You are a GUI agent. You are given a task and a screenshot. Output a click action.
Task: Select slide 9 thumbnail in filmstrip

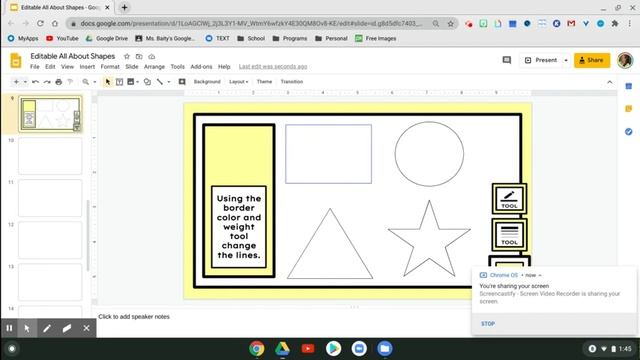pyautogui.click(x=50, y=114)
